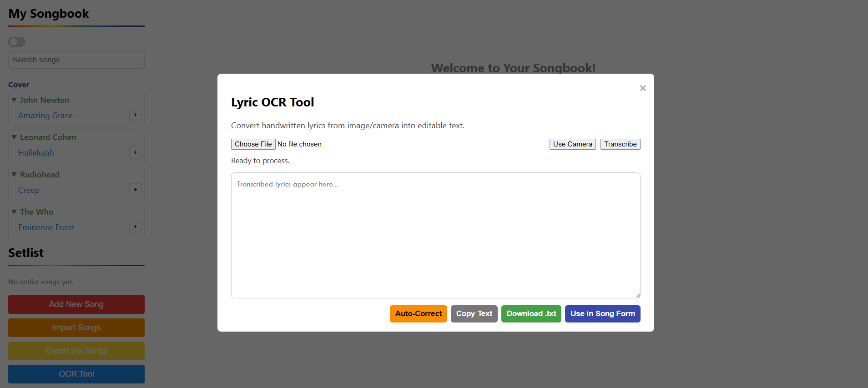868x388 pixels.
Task: Click the plus icon next to Creep
Action: tap(135, 190)
